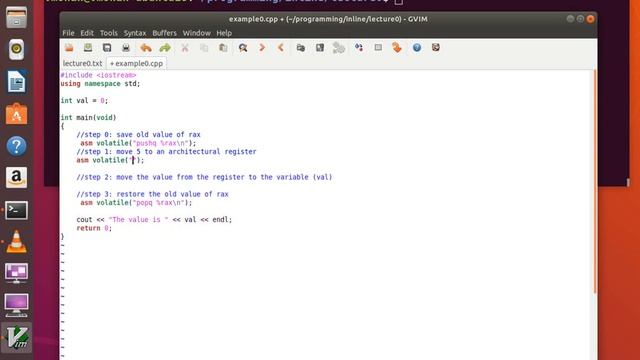640x360 pixels.
Task: Click on 'int main(void)' line
Action: (x=89, y=118)
